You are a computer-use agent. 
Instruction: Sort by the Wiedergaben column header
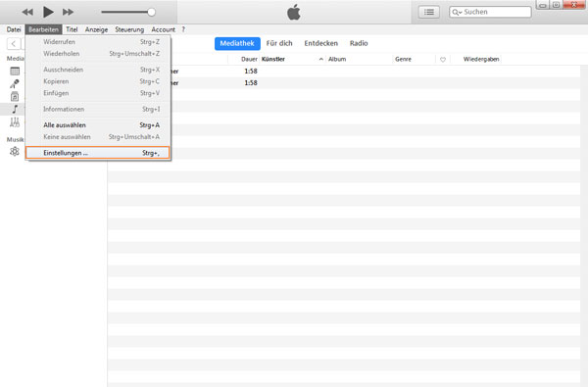pyautogui.click(x=481, y=59)
